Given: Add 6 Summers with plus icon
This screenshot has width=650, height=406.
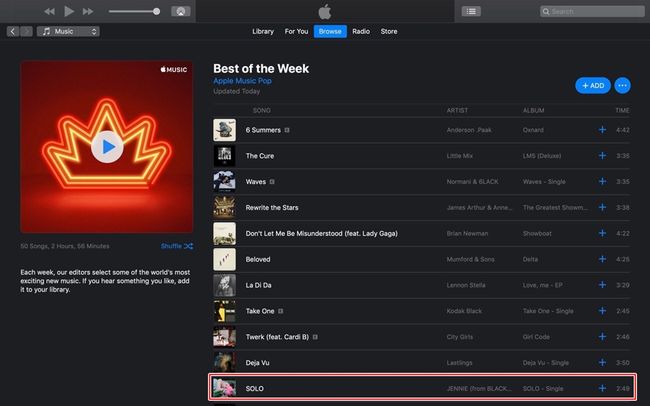Looking at the screenshot, I should (602, 130).
